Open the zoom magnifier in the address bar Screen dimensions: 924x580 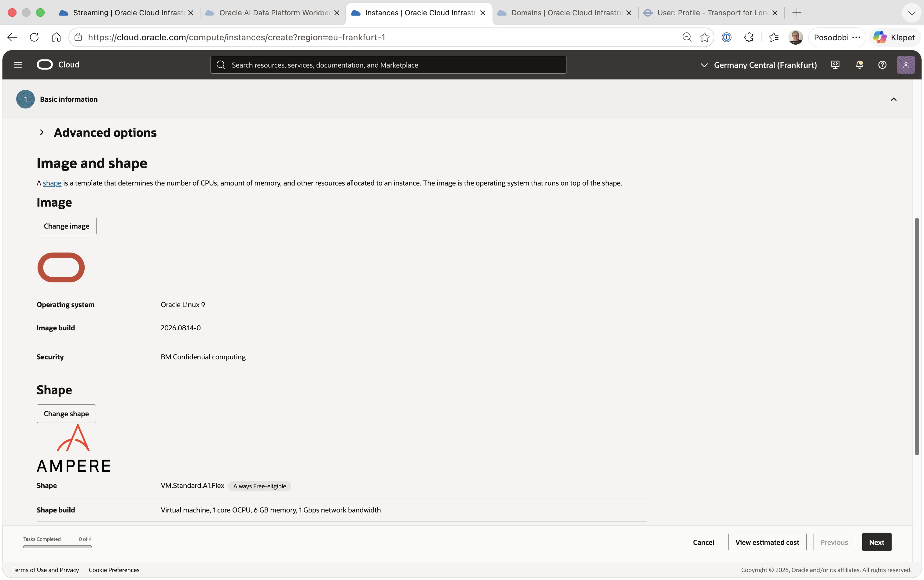tap(687, 37)
